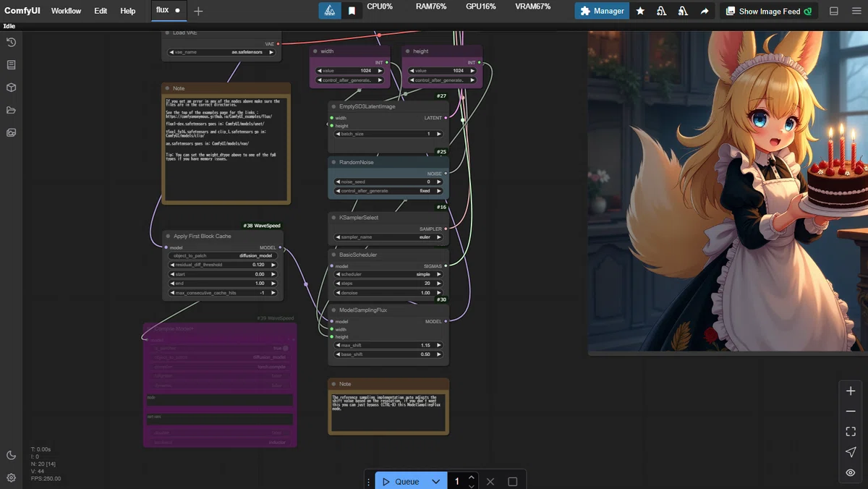The image size is (868, 489).
Task: Open the Help menu
Action: point(127,11)
